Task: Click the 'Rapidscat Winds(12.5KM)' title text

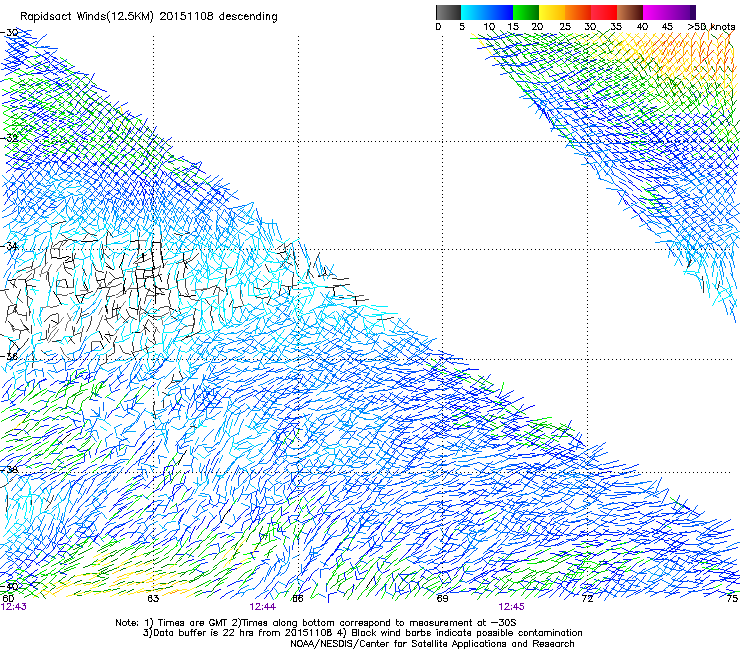Action: click(x=87, y=17)
